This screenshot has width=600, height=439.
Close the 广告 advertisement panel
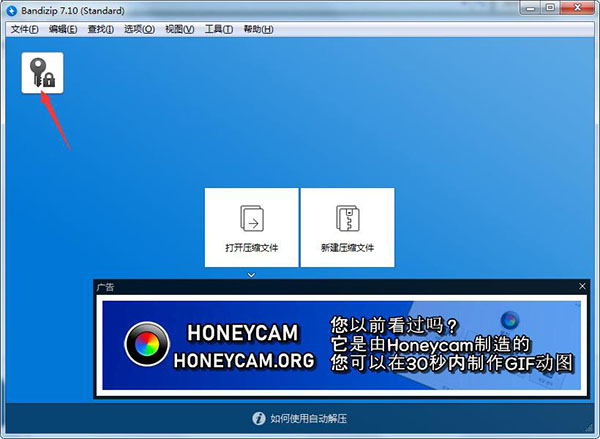[582, 286]
